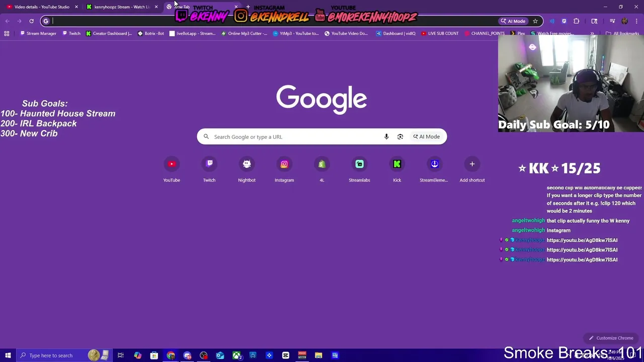Open the Stream Manager bookmark
Image resolution: width=644 pixels, height=362 pixels.
pos(38,34)
